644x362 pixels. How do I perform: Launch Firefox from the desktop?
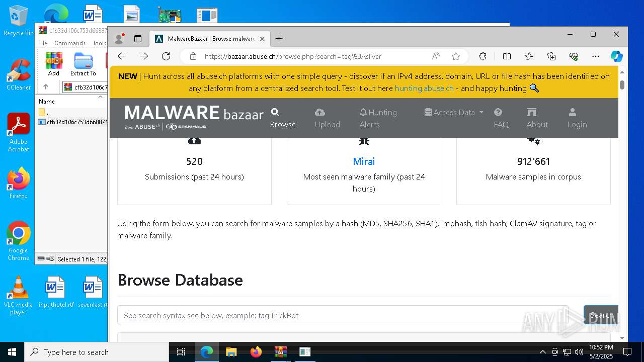pos(18,184)
